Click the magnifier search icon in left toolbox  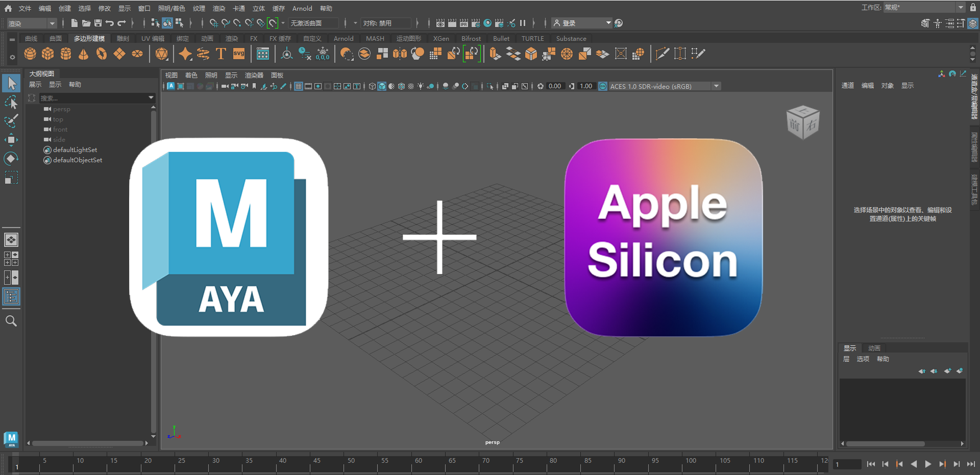(11, 321)
